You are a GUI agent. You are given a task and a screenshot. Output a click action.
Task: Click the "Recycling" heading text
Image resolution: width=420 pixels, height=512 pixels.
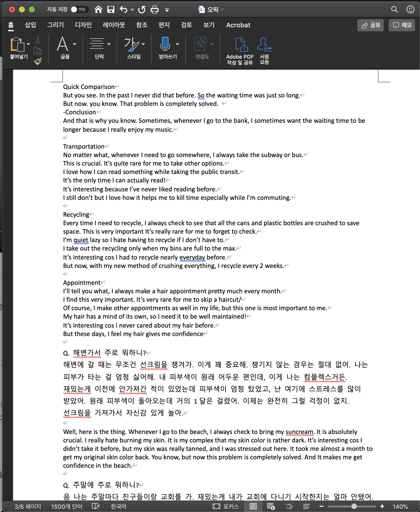point(76,214)
